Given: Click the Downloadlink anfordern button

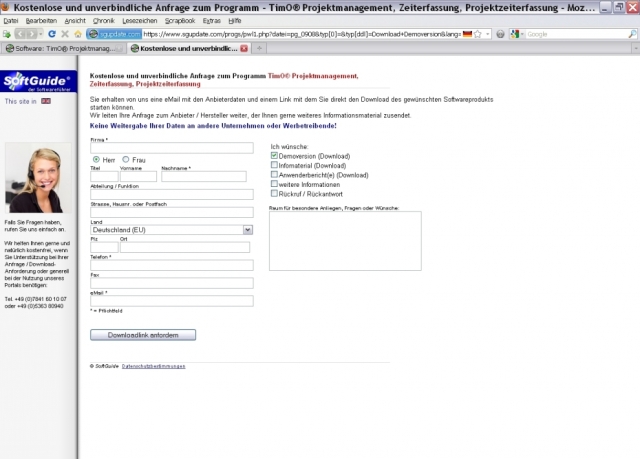Looking at the screenshot, I should 143,335.
